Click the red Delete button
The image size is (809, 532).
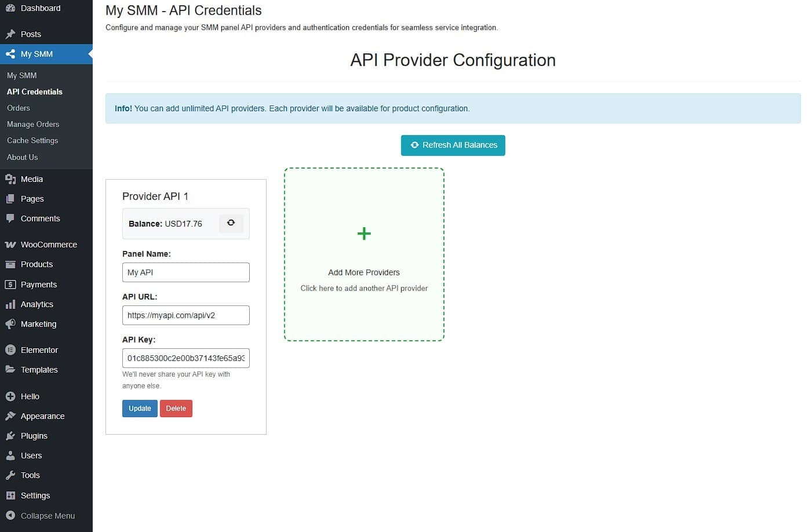coord(176,409)
